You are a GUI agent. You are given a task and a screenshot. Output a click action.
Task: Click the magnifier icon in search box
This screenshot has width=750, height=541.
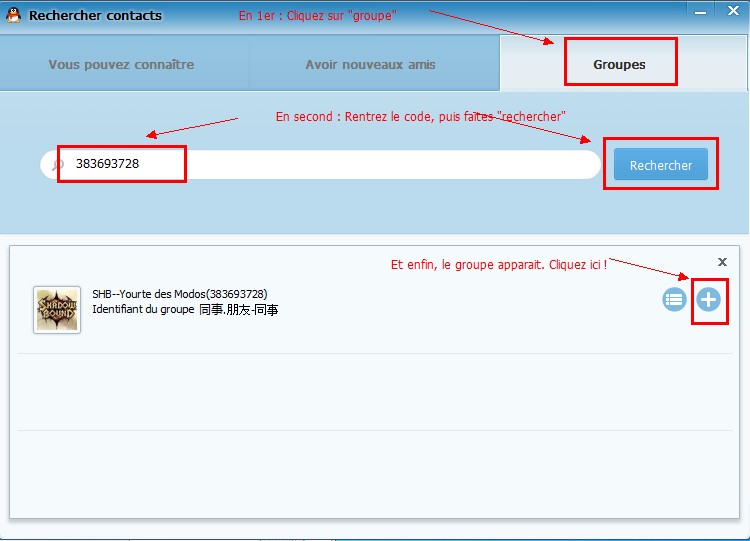[x=58, y=165]
